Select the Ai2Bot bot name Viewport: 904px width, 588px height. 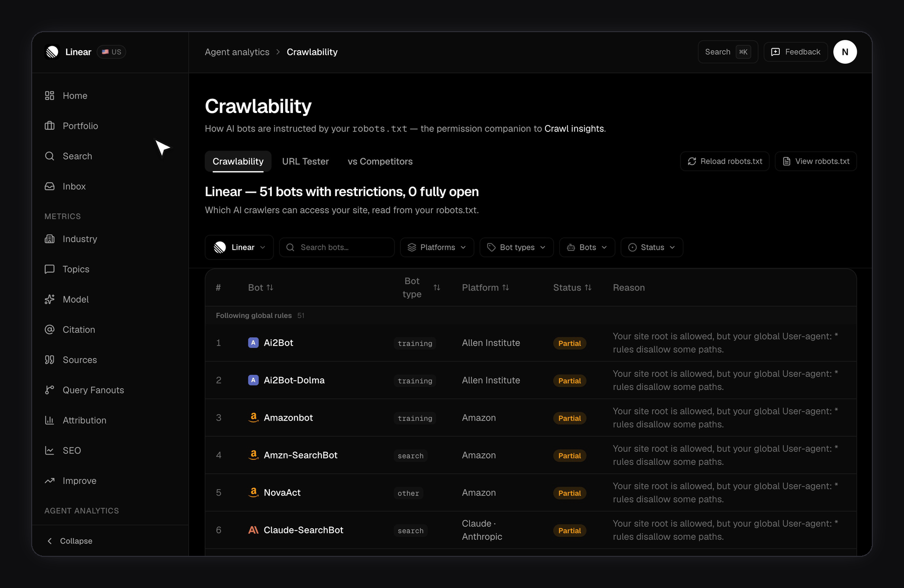(x=278, y=343)
